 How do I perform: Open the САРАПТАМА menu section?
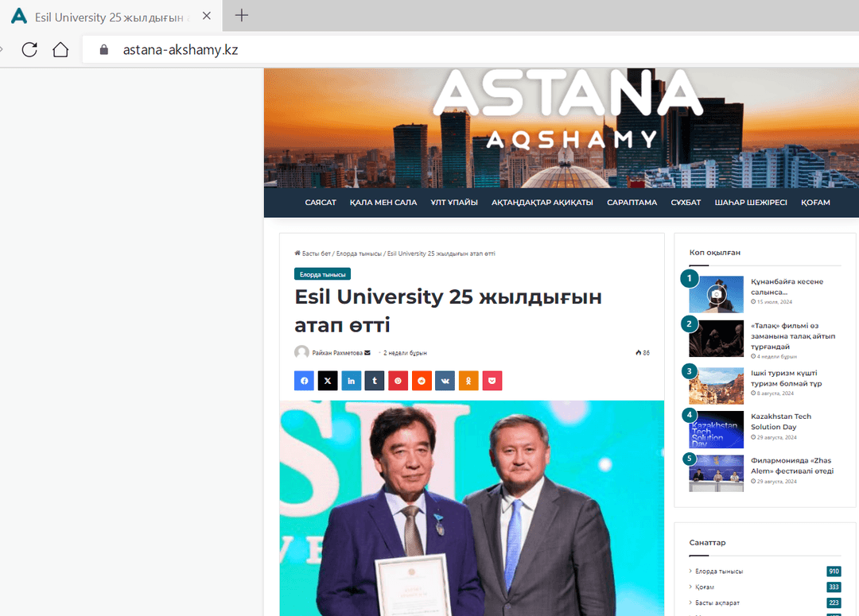tap(632, 203)
